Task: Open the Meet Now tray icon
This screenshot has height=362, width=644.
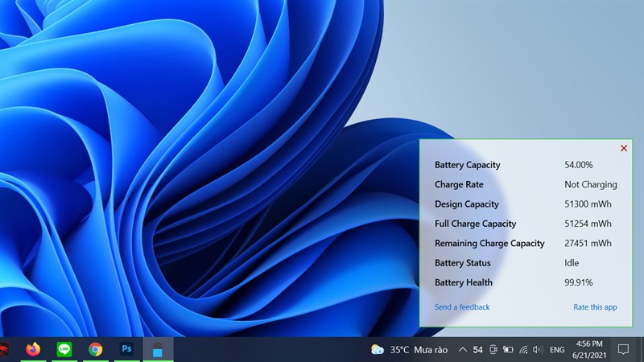Action: (493, 350)
